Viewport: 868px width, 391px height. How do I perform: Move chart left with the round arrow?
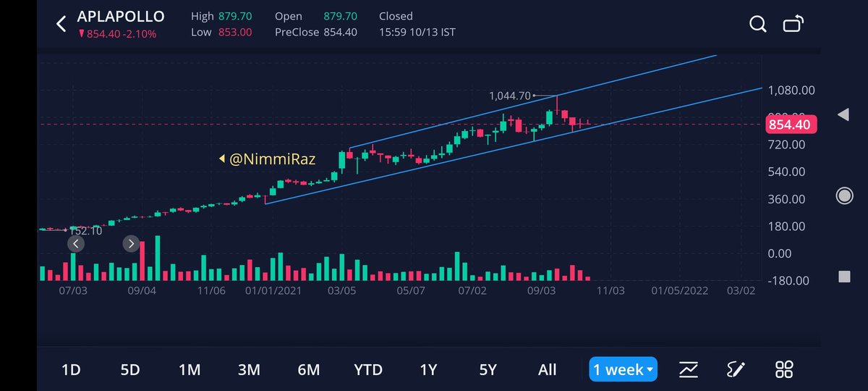tap(75, 243)
